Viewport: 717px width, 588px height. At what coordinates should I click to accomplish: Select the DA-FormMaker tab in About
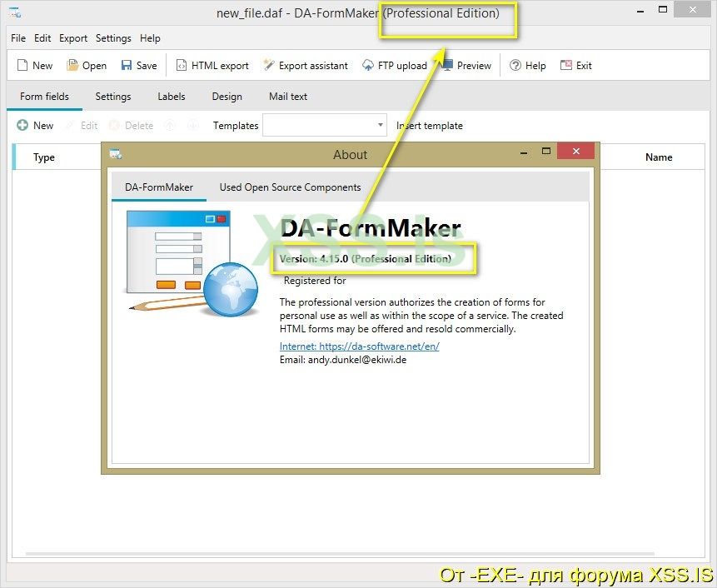point(159,187)
